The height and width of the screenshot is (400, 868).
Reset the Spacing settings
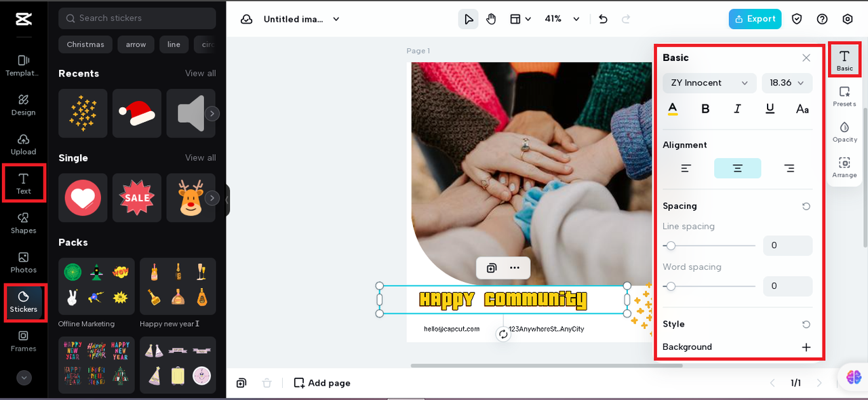point(806,206)
